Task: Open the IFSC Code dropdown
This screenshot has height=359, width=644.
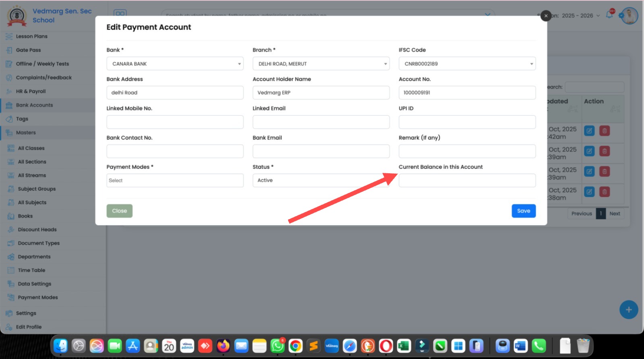Action: pos(467,64)
